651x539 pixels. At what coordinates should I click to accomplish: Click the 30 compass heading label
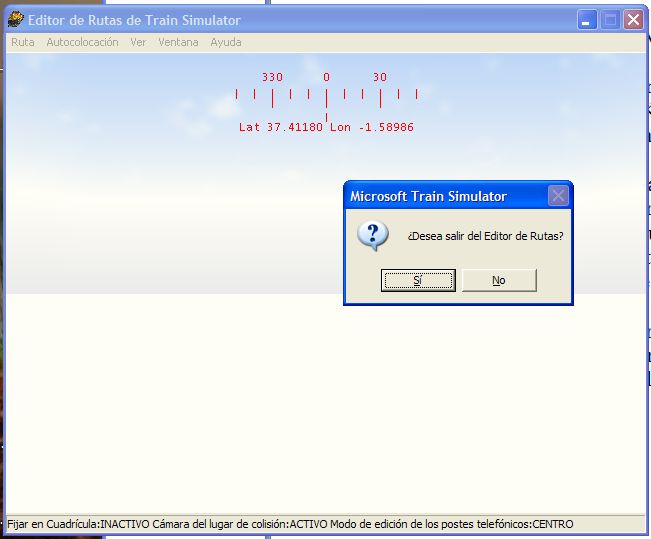click(x=380, y=77)
